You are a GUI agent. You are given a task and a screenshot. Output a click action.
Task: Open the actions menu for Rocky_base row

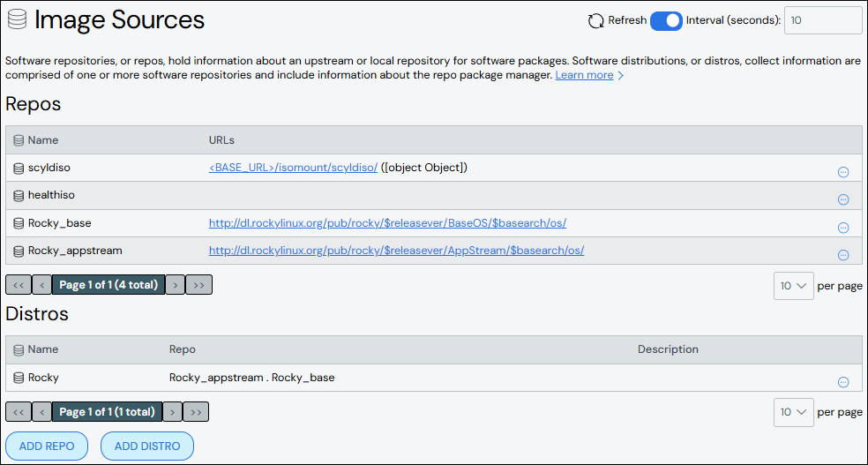843,227
